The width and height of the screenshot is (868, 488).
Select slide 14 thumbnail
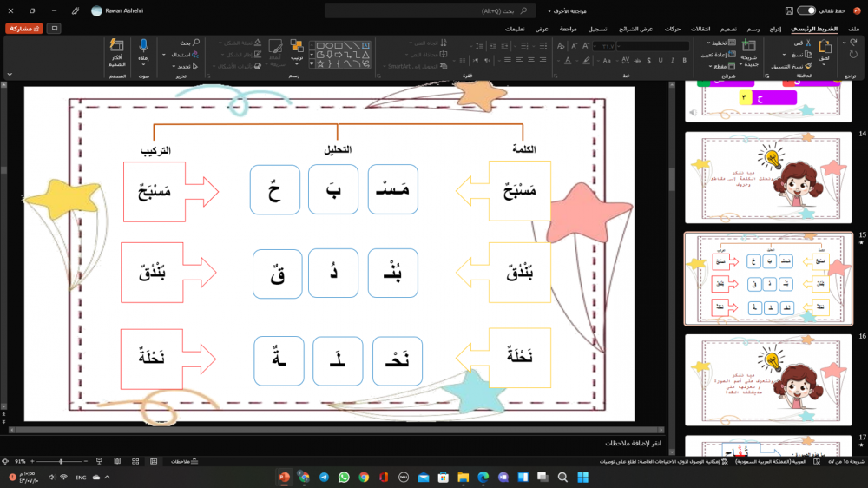(768, 177)
